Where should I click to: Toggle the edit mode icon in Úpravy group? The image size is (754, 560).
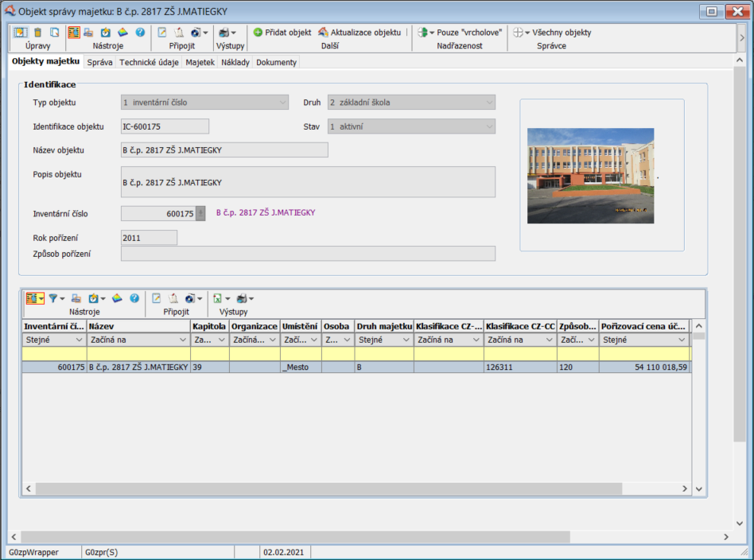coord(20,33)
